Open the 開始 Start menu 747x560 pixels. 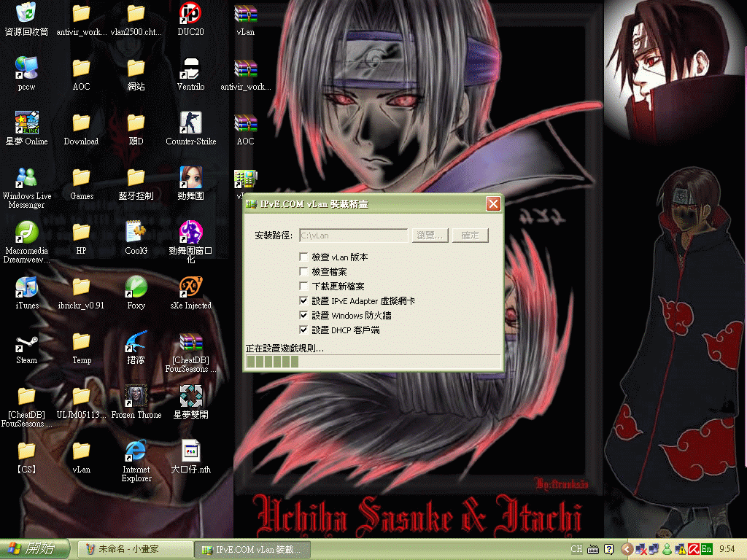tap(35, 549)
